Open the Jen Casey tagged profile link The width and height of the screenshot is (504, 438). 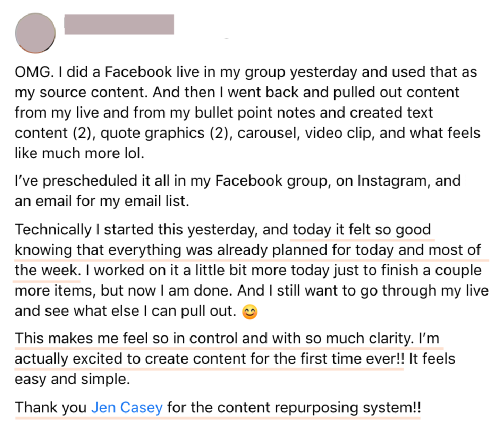[127, 407]
